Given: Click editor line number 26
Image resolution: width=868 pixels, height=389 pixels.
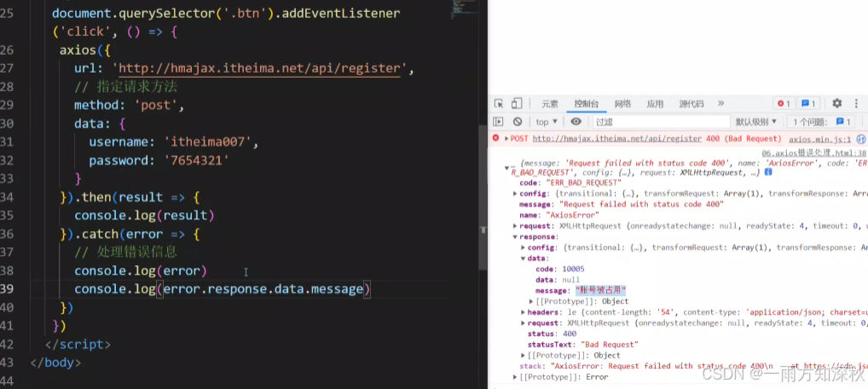Looking at the screenshot, I should click(x=7, y=50).
